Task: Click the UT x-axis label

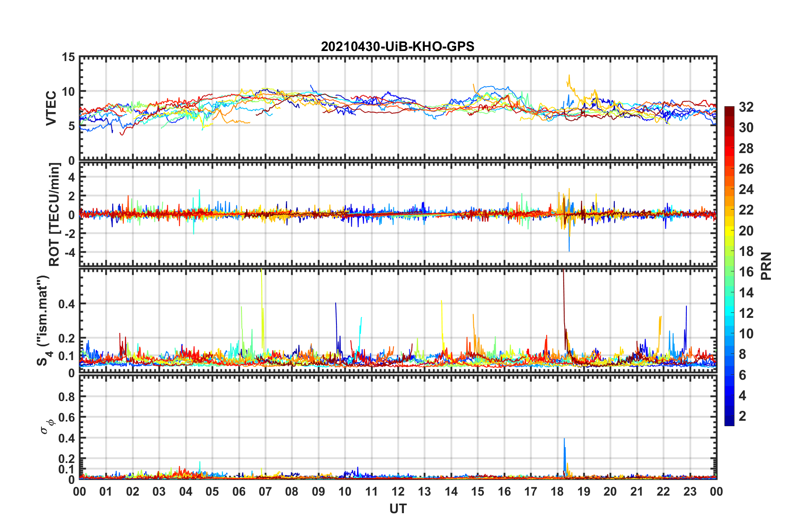Action: pyautogui.click(x=398, y=509)
